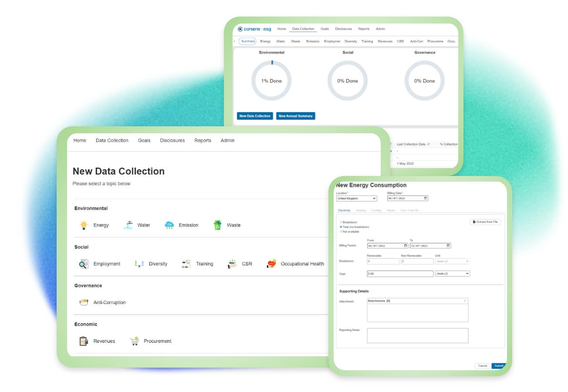Click the Diversity balance icon
The width and height of the screenshot is (568, 392).
coord(139,264)
